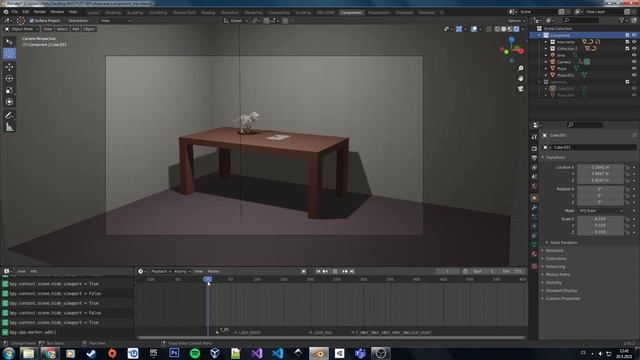
Task: Expand the Camera item in outliner
Action: 546,62
